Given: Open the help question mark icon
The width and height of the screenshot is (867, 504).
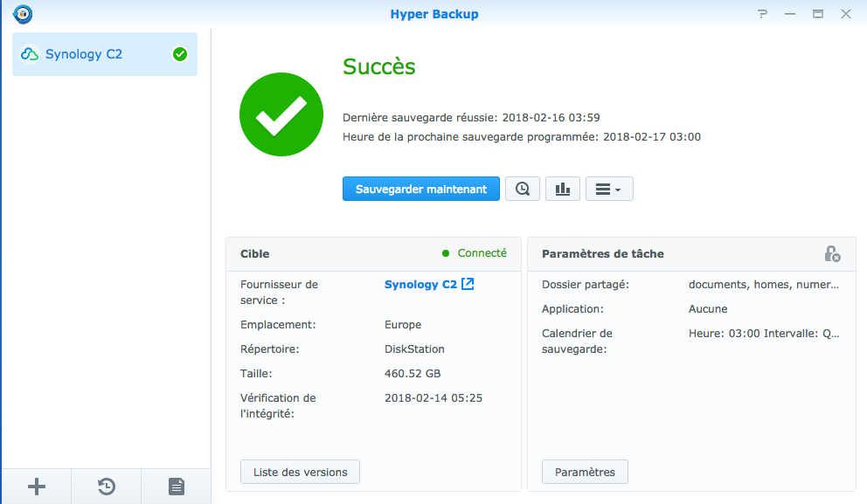Looking at the screenshot, I should tap(762, 14).
